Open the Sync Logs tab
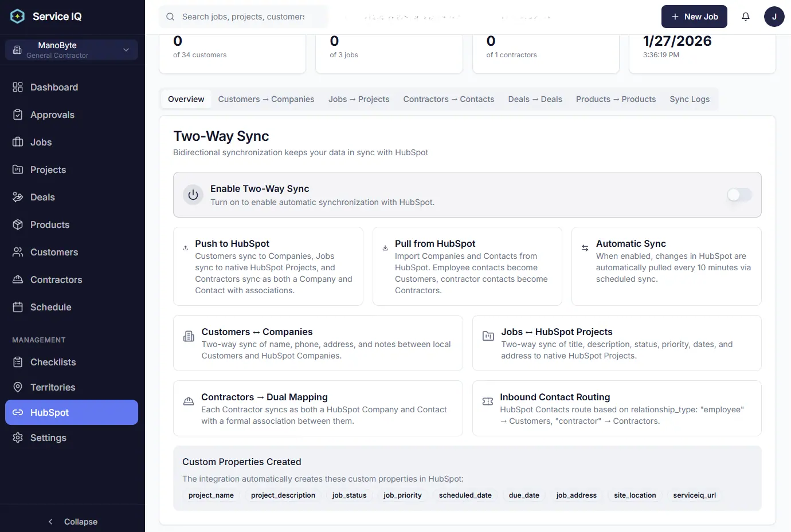This screenshot has height=532, width=791. pos(690,99)
